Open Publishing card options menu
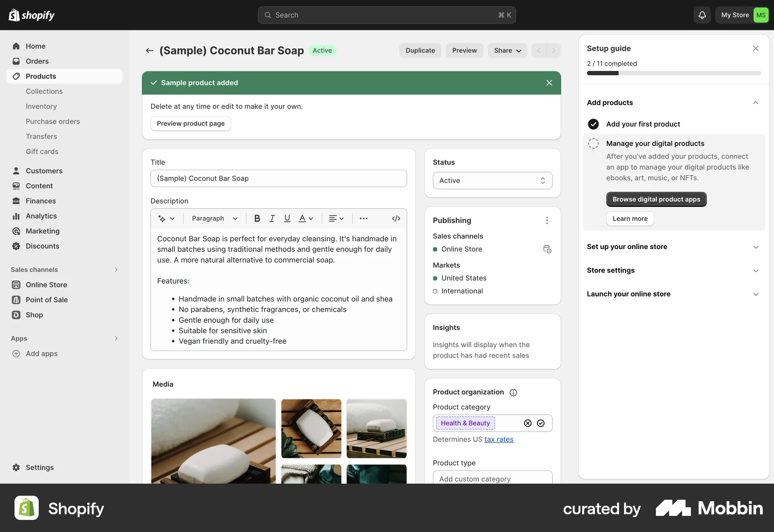 [547, 220]
